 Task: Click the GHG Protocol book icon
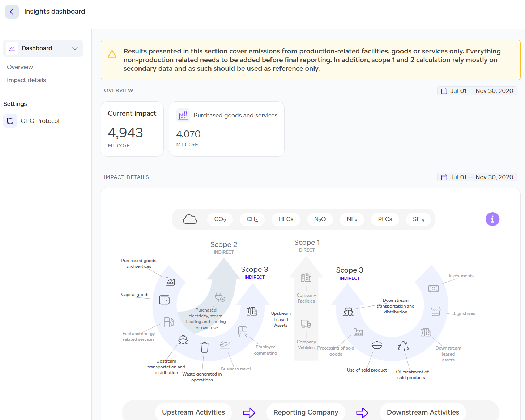pyautogui.click(x=10, y=121)
